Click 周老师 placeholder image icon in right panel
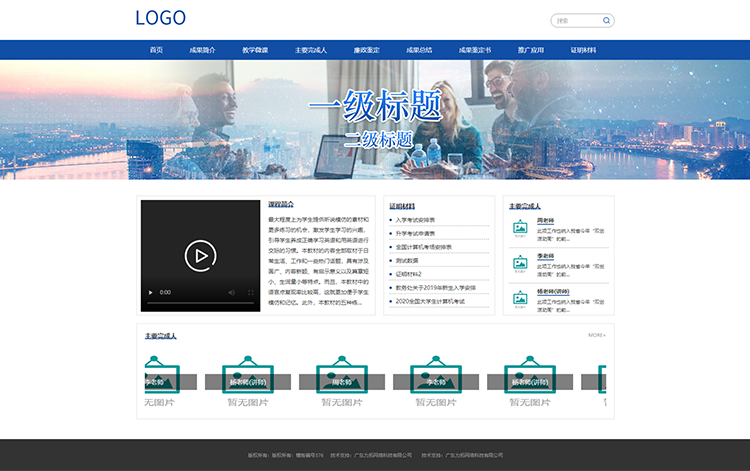Image resolution: width=750 pixels, height=471 pixels. [x=520, y=228]
